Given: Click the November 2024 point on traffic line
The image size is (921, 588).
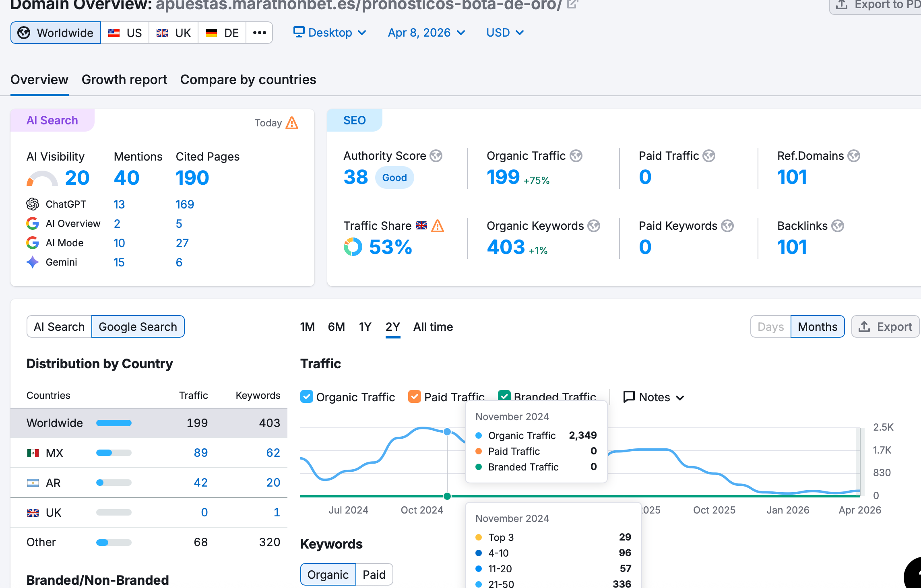Looking at the screenshot, I should click(x=447, y=431).
